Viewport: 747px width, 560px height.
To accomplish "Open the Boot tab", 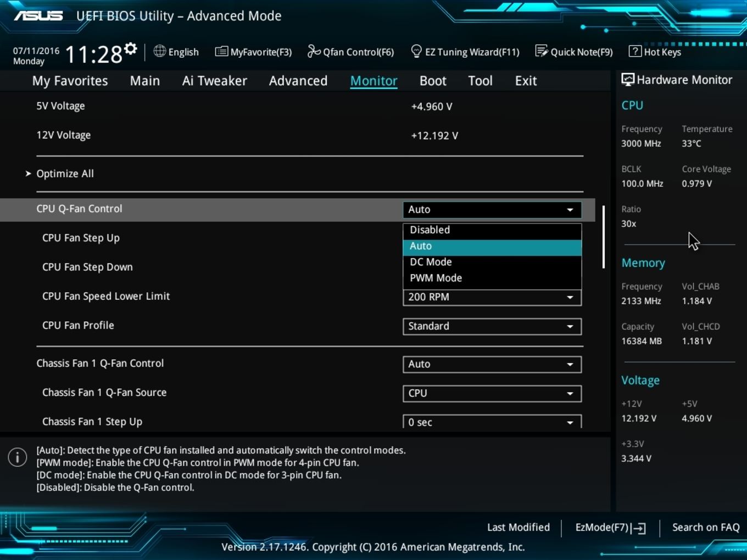I will 433,81.
